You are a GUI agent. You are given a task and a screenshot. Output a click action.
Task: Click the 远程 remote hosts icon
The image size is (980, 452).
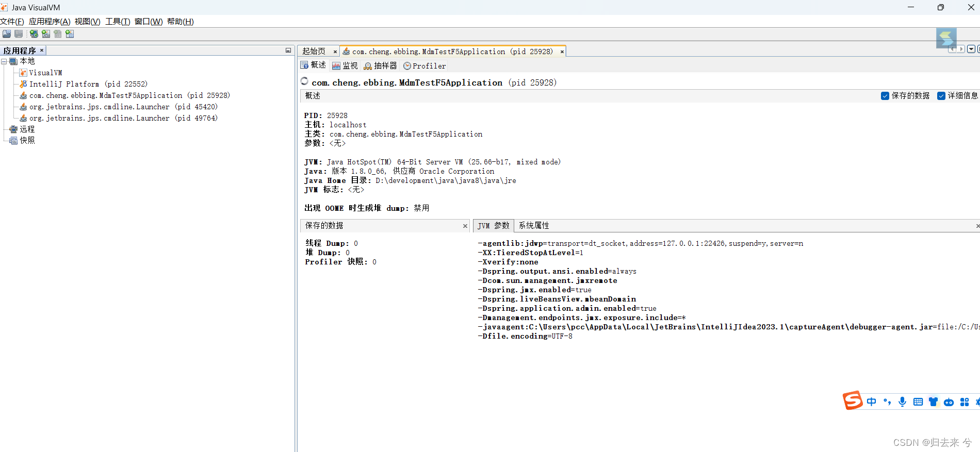(13, 129)
